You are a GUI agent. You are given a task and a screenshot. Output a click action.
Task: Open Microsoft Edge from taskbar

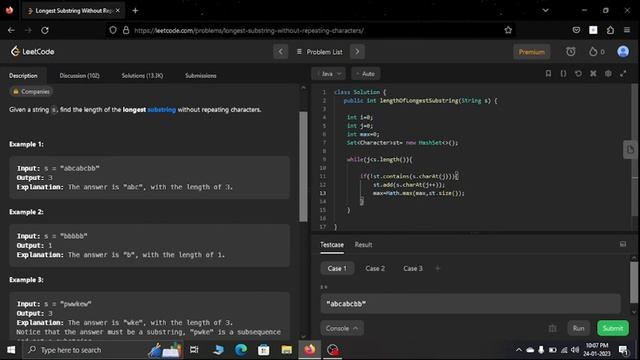[x=241, y=350]
